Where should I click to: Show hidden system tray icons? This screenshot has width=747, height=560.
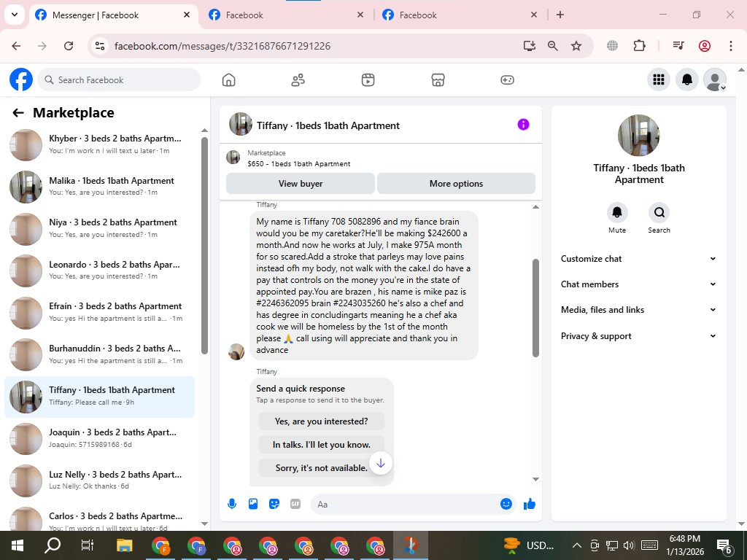(x=576, y=545)
